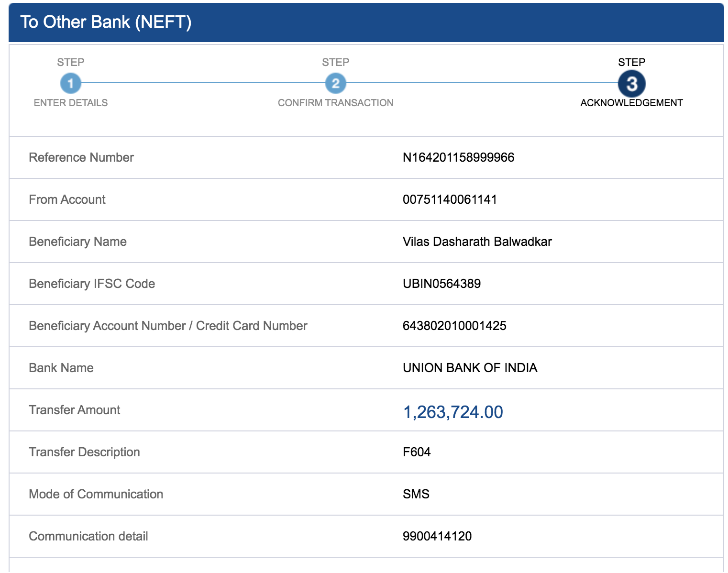Select the Enter Details step label

pos(71,103)
